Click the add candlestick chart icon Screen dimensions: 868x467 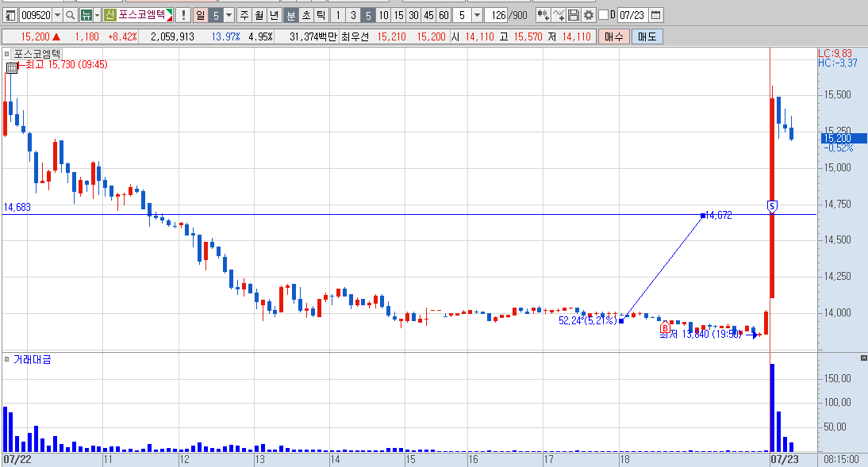tap(543, 15)
